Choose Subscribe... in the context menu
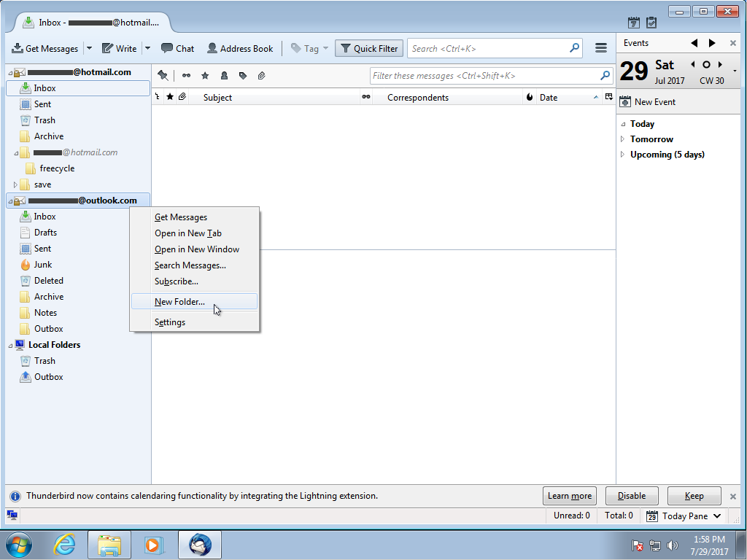Screen dimensions: 747x560 point(176,281)
